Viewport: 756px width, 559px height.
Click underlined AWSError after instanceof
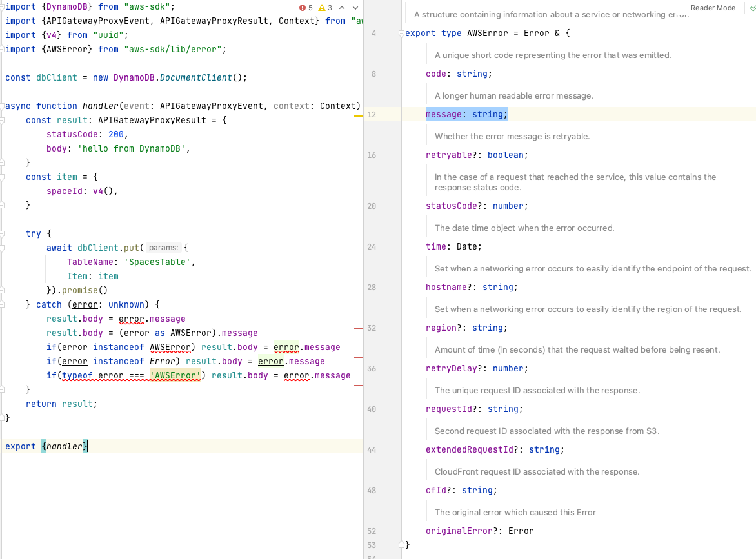coord(170,348)
